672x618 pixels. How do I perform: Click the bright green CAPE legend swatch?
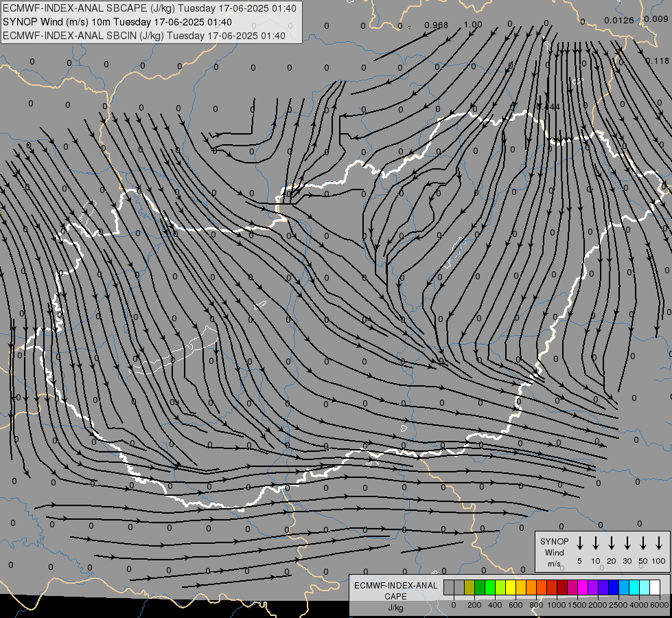tap(490, 587)
